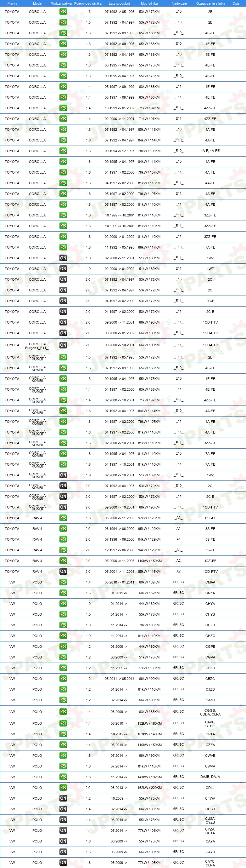Click the petrol icon in the VW Polo CNKA row
Screen dimensions: 246x868
click(63, 593)
